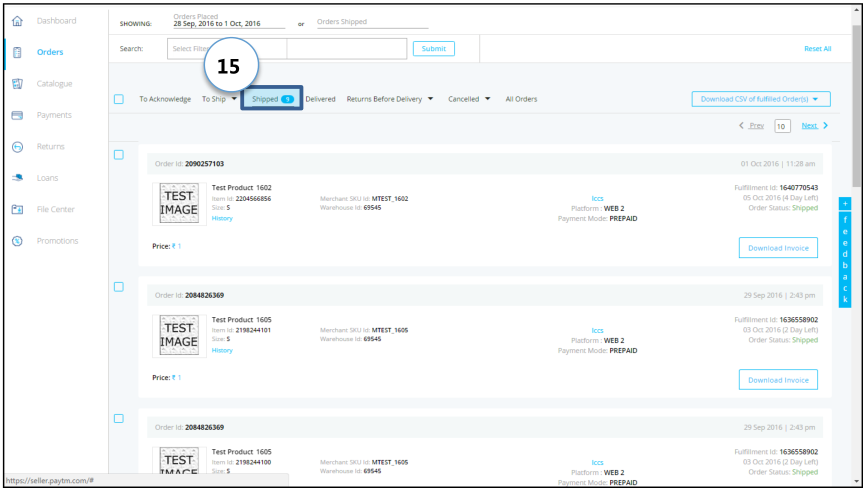The width and height of the screenshot is (867, 493).
Task: Click Merchant SKU MTEST_1602 text
Action: click(364, 199)
